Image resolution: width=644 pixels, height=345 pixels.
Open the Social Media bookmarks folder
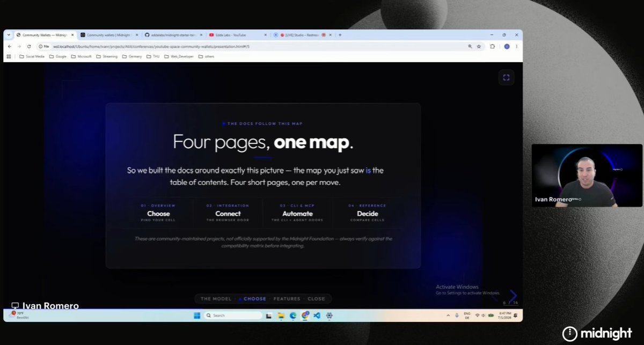(32, 56)
